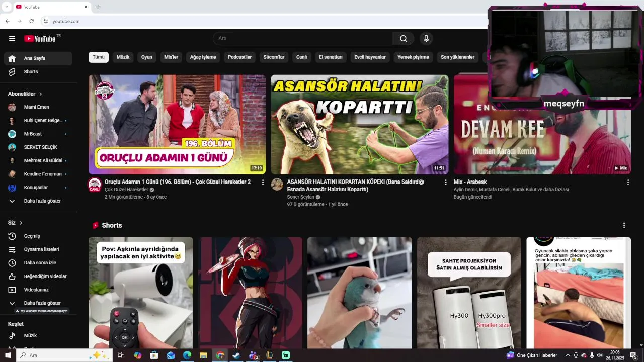The image size is (644, 362).
Task: Open Daha sonra izle list
Action: [38, 263]
